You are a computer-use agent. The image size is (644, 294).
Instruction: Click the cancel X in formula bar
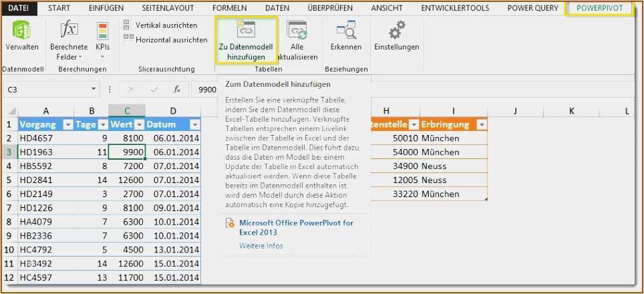(x=131, y=89)
